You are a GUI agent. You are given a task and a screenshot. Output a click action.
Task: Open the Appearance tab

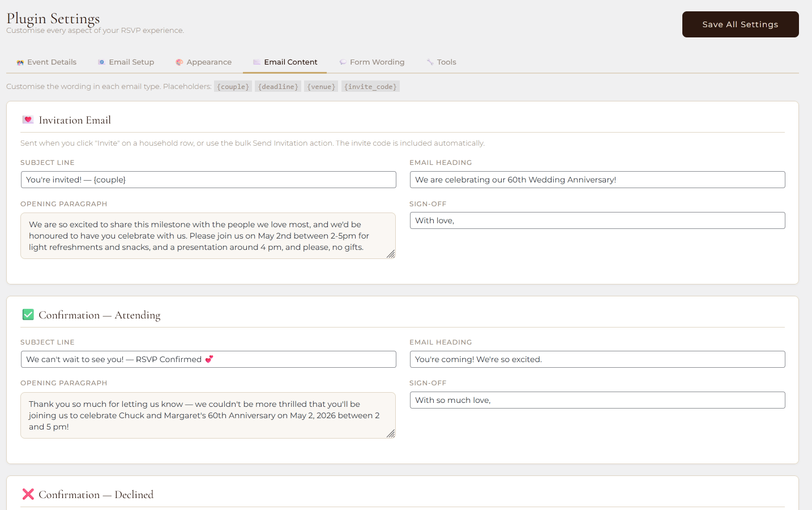pos(203,62)
